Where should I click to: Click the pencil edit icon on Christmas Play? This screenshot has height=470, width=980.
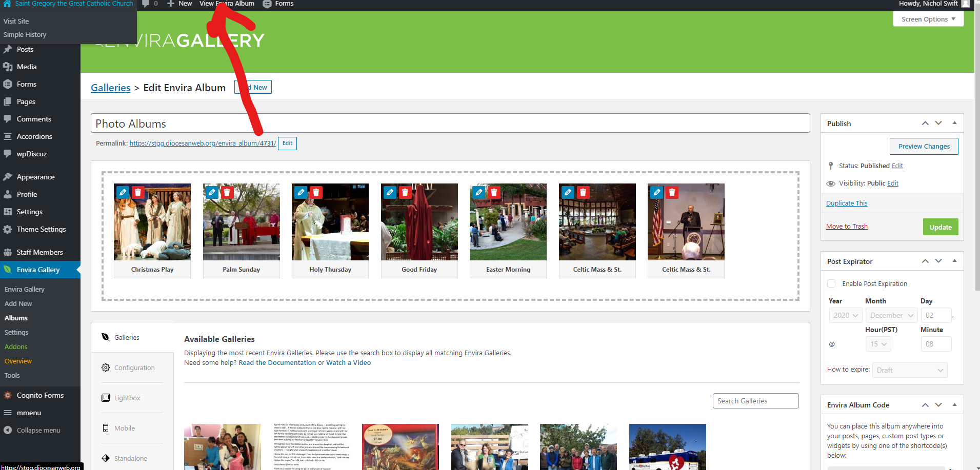(123, 192)
